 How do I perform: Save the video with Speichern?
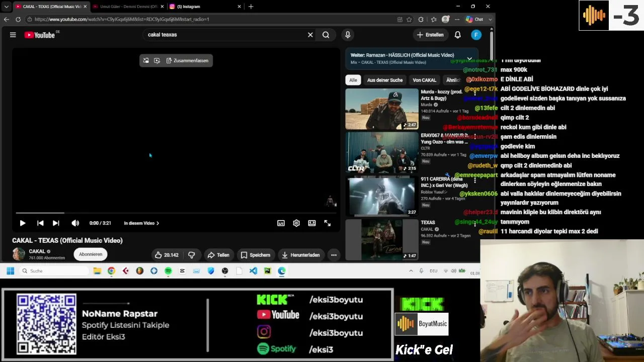(x=256, y=255)
